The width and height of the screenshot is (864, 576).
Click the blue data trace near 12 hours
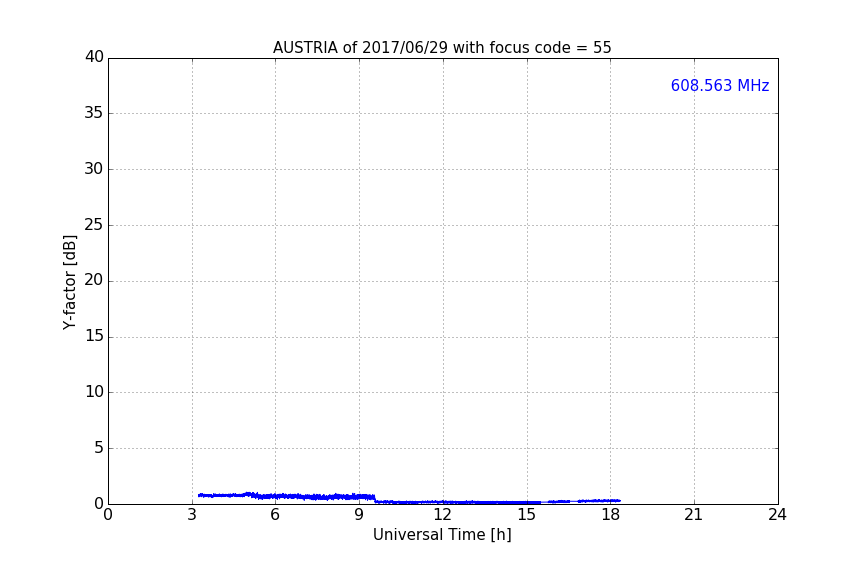pyautogui.click(x=443, y=502)
